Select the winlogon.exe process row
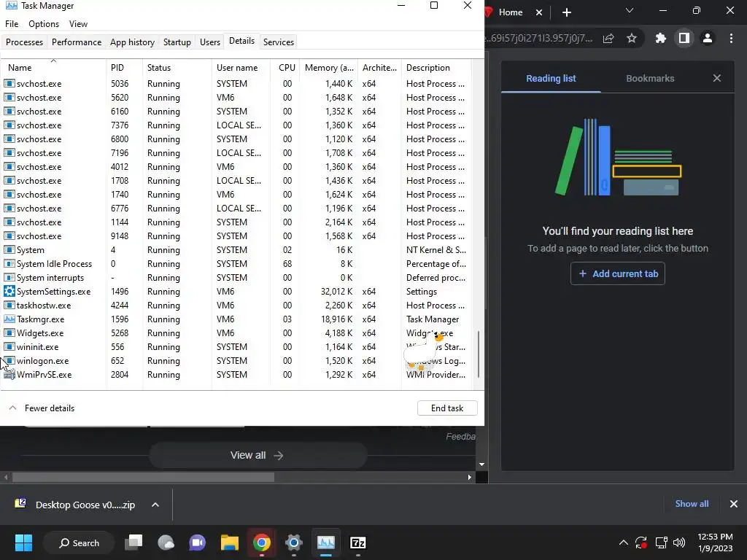Viewport: 747px width, 560px height. [236, 360]
